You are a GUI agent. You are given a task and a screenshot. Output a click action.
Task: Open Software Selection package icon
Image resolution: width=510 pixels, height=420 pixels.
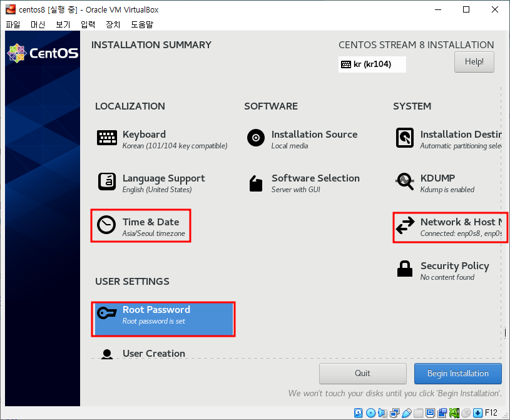point(256,183)
